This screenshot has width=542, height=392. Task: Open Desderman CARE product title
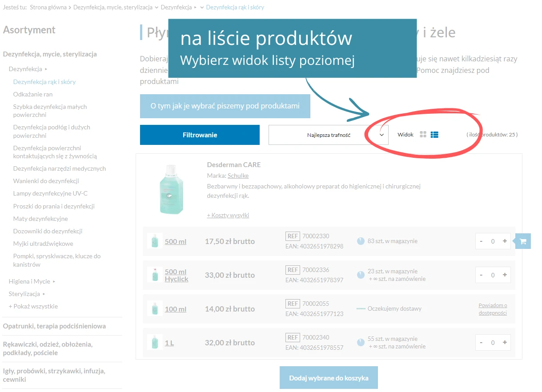click(234, 164)
